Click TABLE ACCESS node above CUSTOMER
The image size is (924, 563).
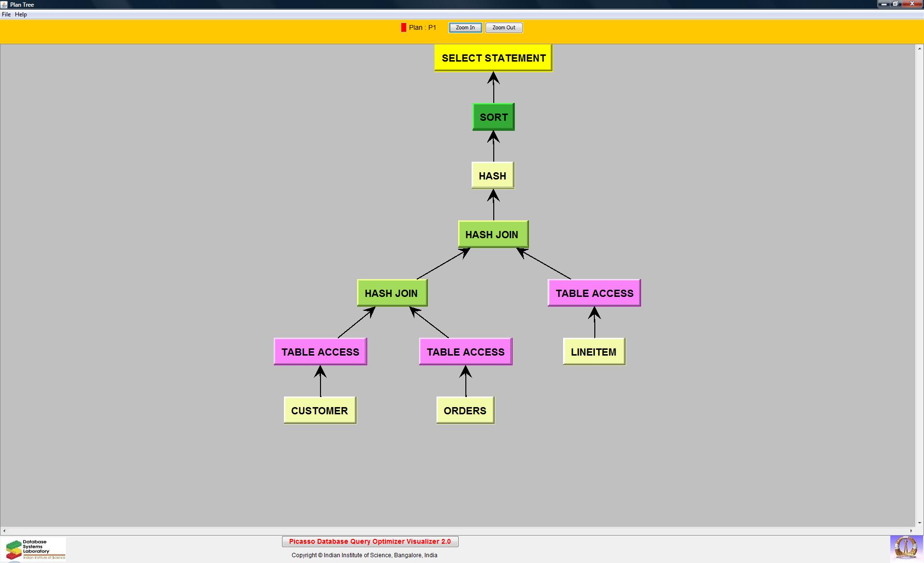pos(320,352)
